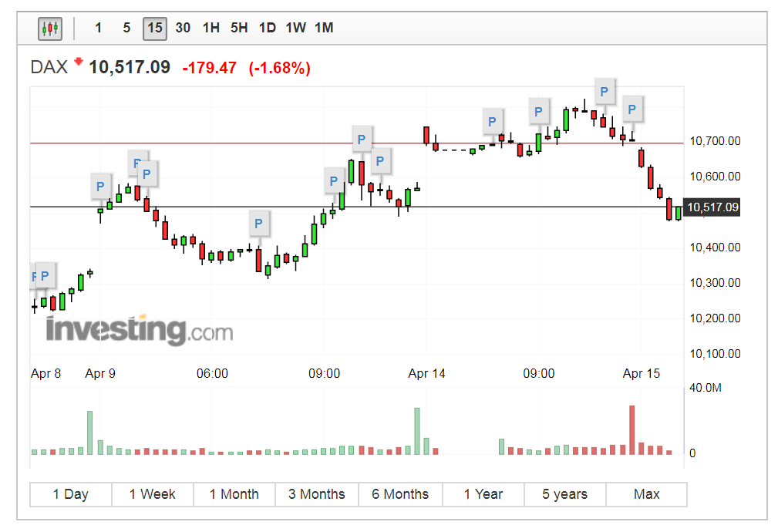Click the P marker just before Apr 15
The height and width of the screenshot is (532, 778).
pyautogui.click(x=633, y=109)
